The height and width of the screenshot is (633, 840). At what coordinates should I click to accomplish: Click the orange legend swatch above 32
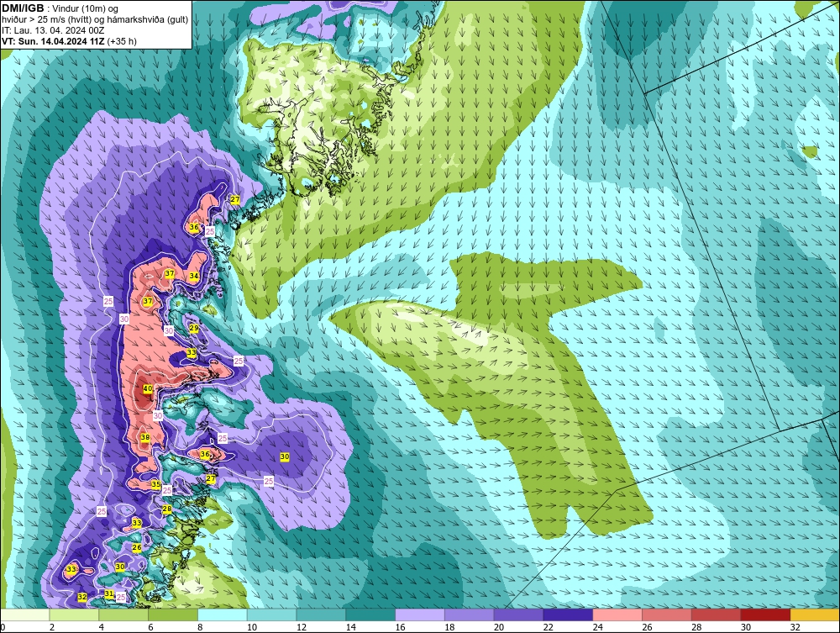click(815, 615)
